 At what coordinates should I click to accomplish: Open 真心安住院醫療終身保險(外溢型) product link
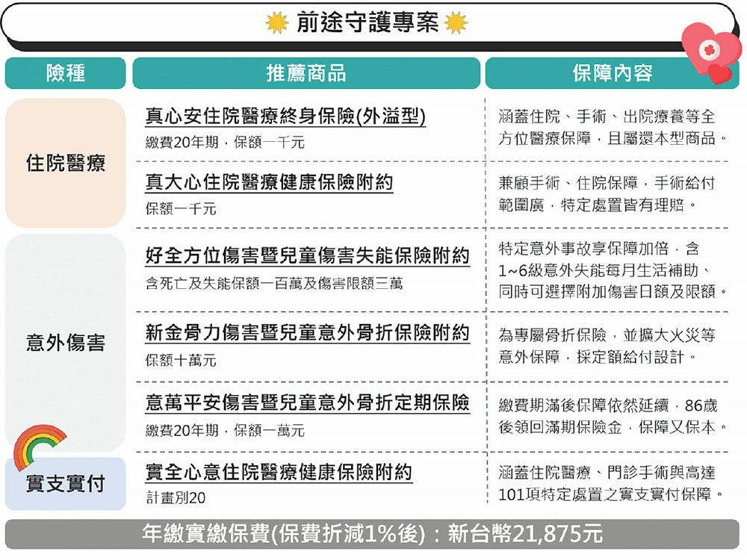285,116
